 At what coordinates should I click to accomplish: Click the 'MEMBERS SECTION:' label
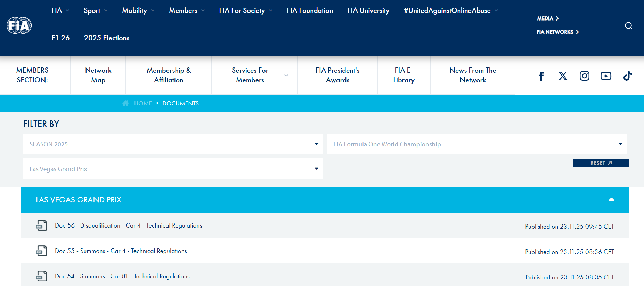tap(32, 75)
